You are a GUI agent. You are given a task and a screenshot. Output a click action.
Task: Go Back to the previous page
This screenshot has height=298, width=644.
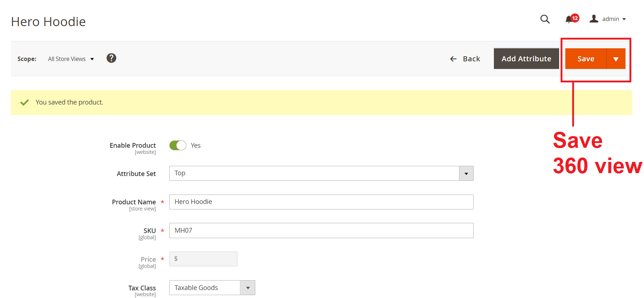coord(471,59)
